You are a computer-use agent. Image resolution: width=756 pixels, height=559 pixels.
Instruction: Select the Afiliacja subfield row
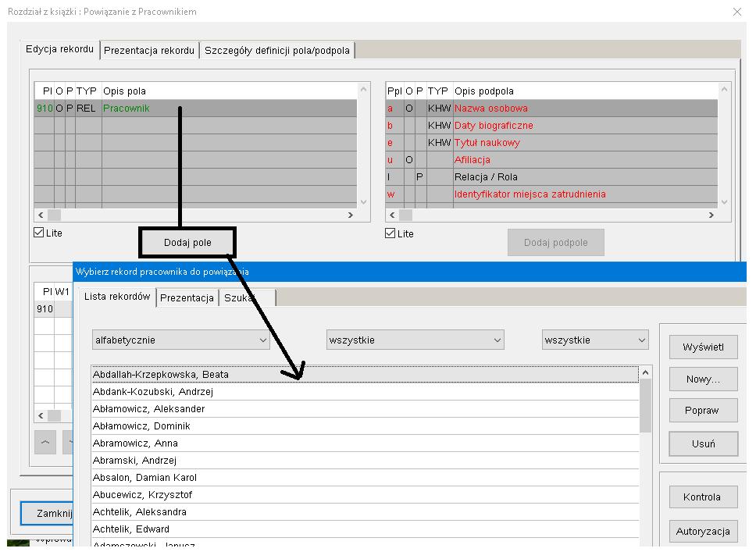click(551, 160)
